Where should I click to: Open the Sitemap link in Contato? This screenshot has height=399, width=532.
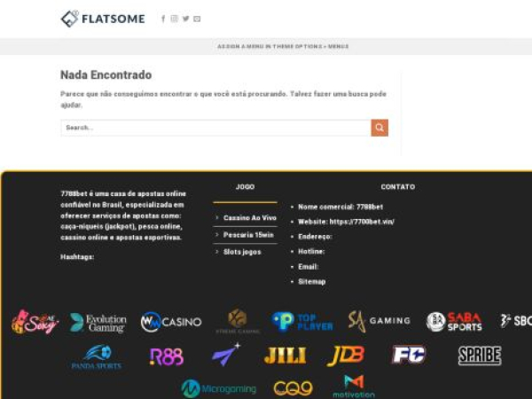[311, 282]
